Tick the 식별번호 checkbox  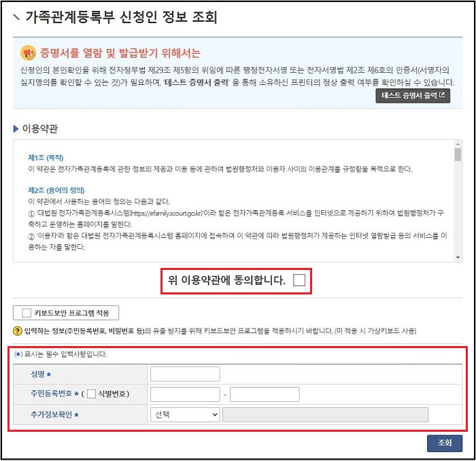(91, 394)
